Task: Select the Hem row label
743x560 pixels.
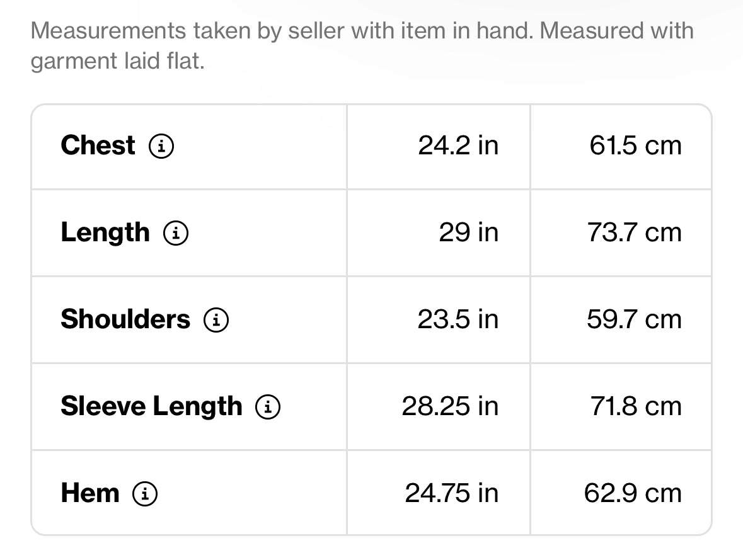Action: tap(90, 493)
